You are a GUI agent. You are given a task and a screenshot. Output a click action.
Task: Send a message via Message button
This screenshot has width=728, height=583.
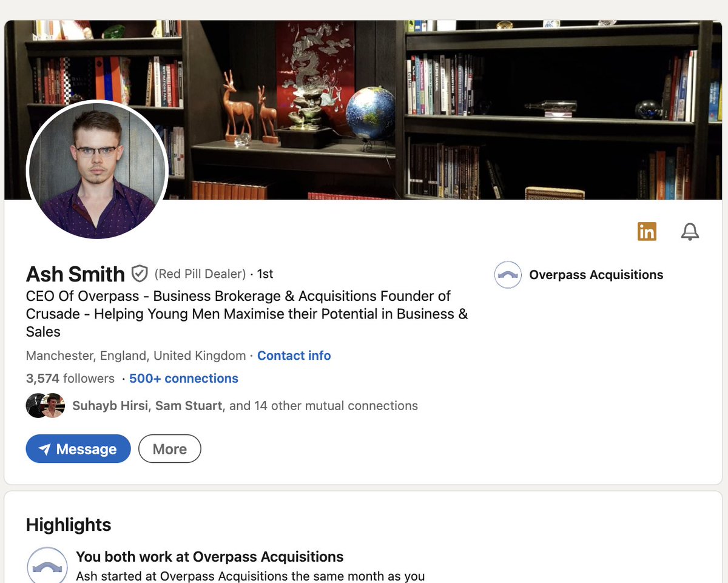(78, 449)
